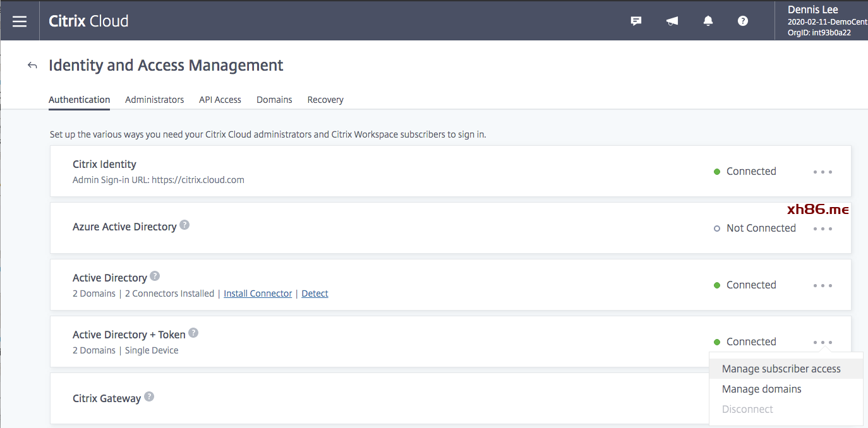Click the '2 Connectors Installed' text

tap(170, 294)
